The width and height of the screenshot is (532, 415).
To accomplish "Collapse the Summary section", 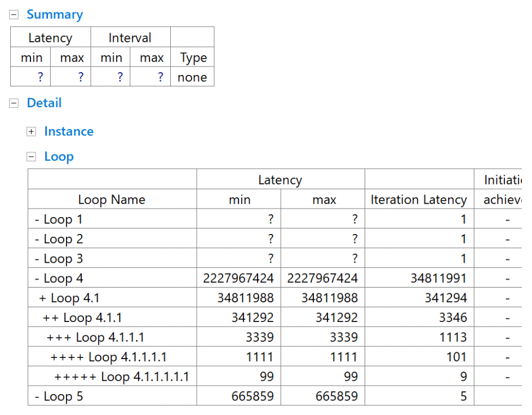I will pyautogui.click(x=14, y=15).
